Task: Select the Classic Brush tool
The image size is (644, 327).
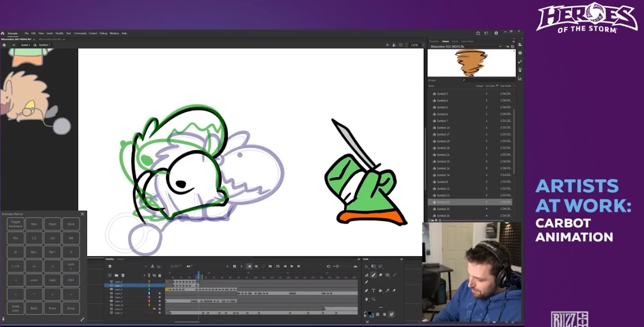Action: [x=373, y=275]
